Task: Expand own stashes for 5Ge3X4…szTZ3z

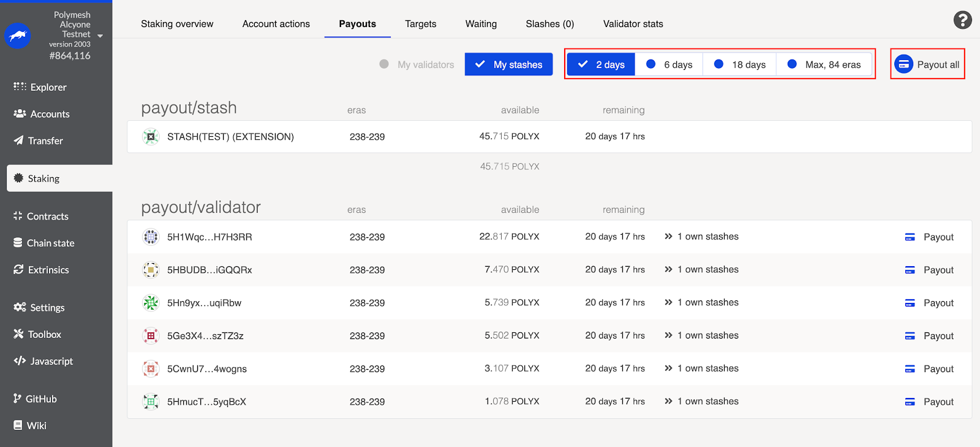Action: 701,335
